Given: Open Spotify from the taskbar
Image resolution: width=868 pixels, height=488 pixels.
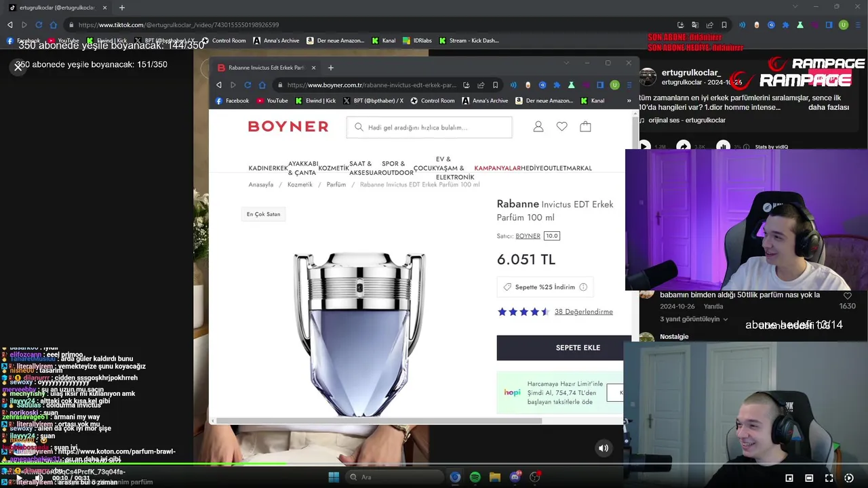Looking at the screenshot, I should [475, 477].
